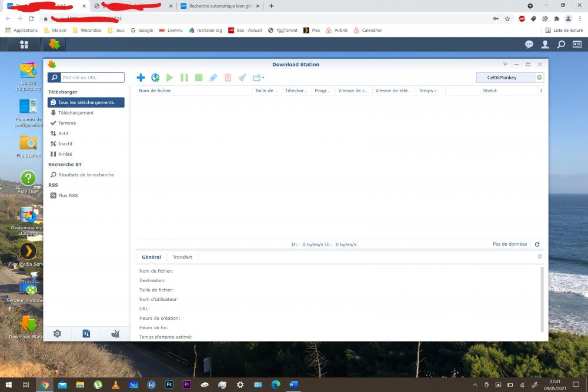Select Terminé in the sidebar
The width and height of the screenshot is (588, 392).
[x=67, y=123]
